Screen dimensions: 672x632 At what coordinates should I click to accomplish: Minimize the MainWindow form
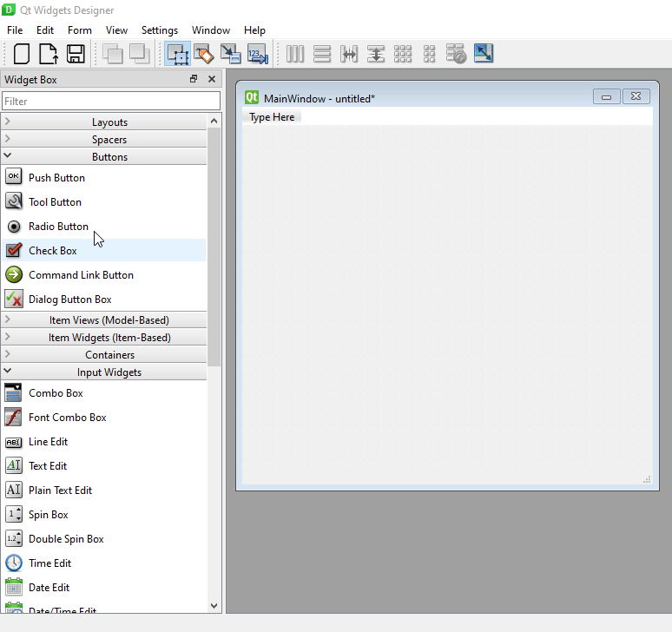point(606,97)
